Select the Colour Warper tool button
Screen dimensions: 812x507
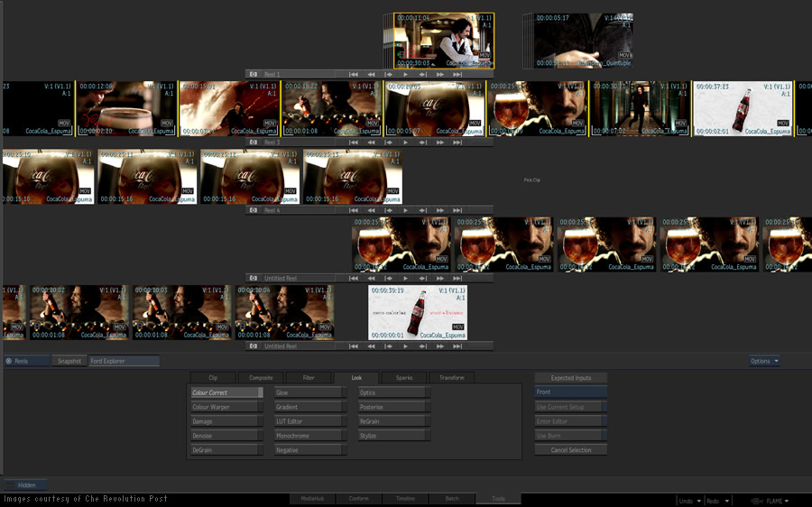coord(226,407)
